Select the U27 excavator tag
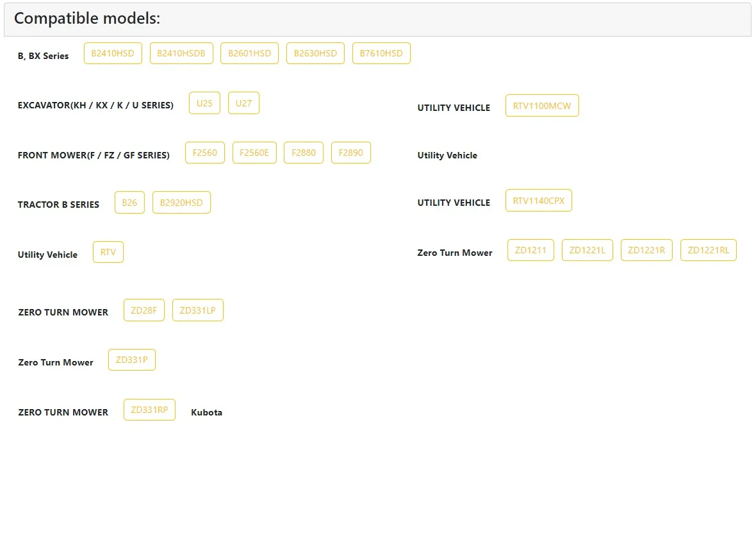The image size is (756, 554). pos(243,103)
